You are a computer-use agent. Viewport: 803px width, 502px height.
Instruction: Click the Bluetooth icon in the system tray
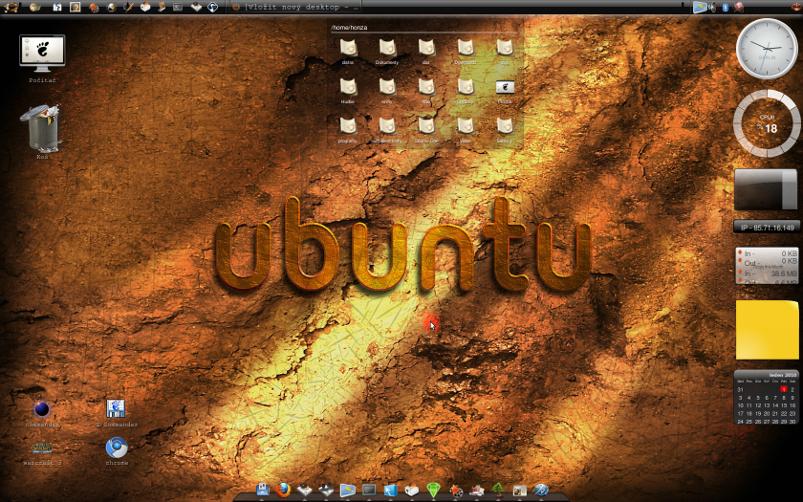coord(725,7)
